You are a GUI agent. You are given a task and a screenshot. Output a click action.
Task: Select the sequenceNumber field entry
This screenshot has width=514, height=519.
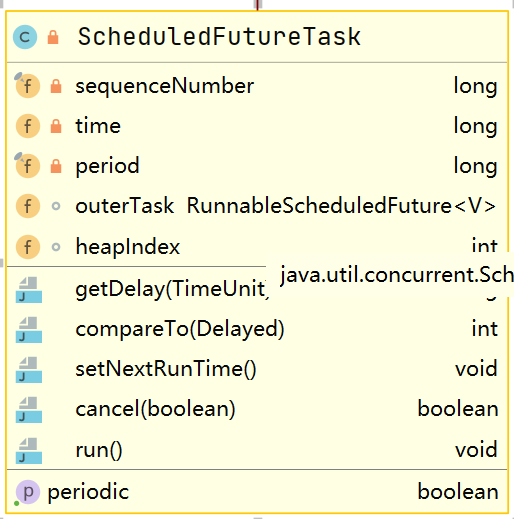coord(257,86)
